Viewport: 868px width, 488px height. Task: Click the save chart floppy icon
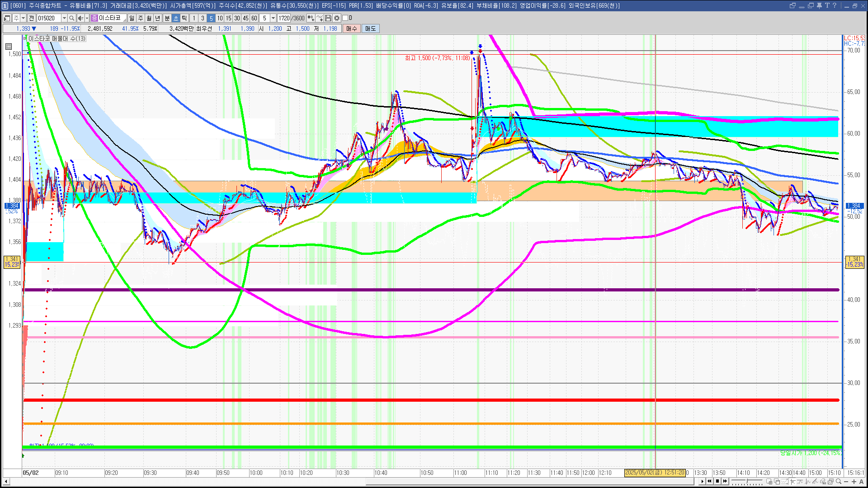[328, 18]
